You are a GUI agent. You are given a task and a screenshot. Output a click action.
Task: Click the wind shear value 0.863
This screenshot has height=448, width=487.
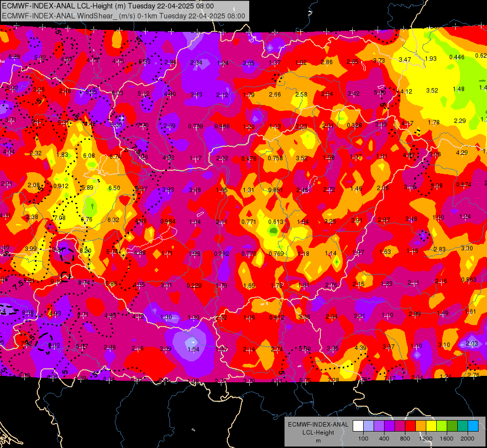[x=469, y=279]
